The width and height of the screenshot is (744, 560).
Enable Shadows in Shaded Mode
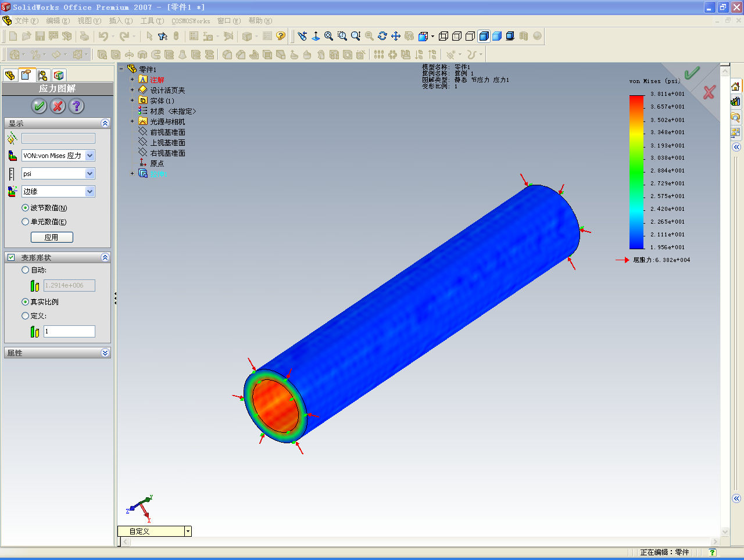tap(510, 36)
